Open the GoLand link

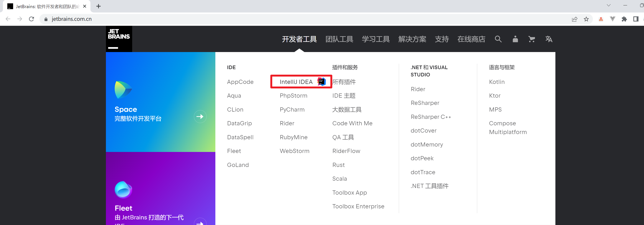(238, 165)
